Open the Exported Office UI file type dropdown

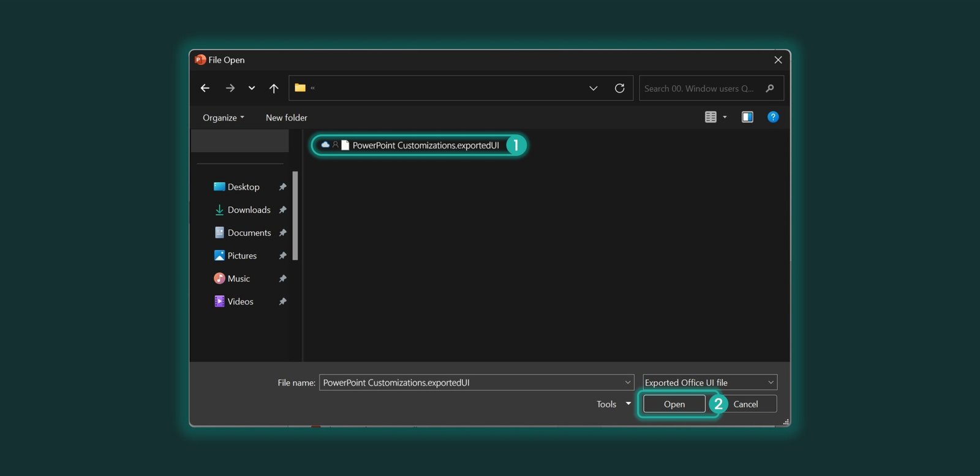tap(710, 382)
